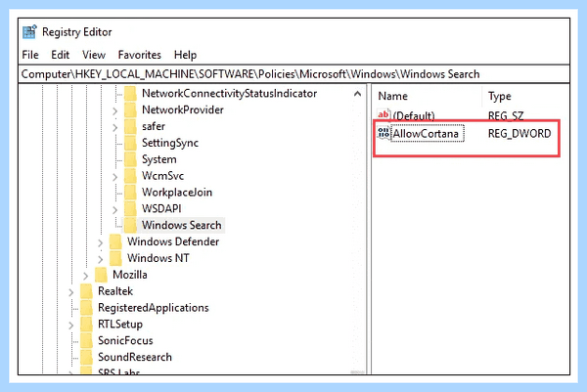587x392 pixels.
Task: Select the (Default) value name
Action: (414, 115)
